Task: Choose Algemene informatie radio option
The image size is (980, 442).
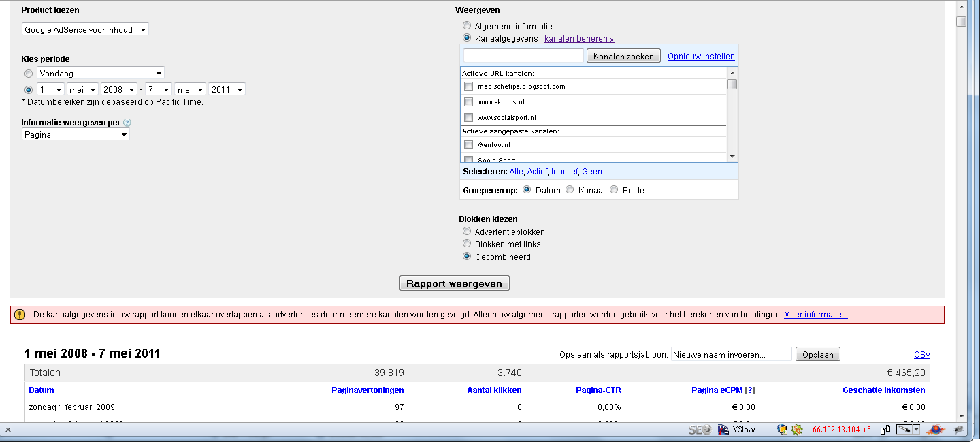Action: (x=467, y=26)
